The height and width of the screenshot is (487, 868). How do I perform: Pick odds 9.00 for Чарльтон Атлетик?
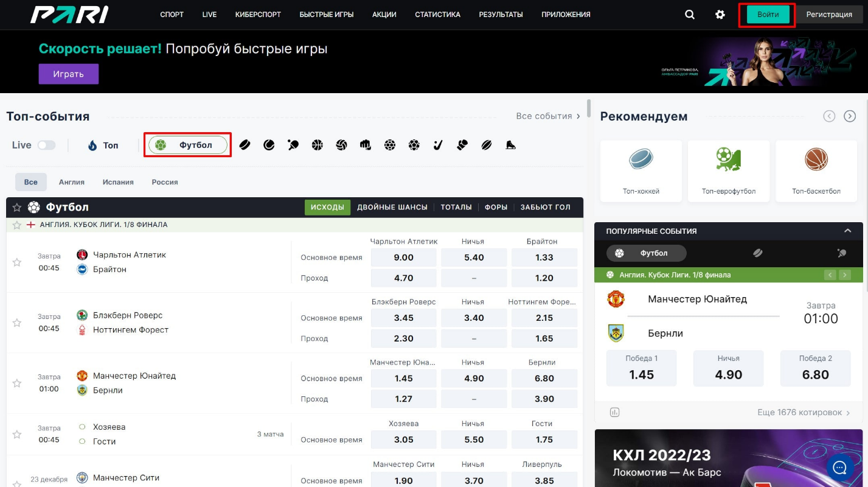[403, 258]
